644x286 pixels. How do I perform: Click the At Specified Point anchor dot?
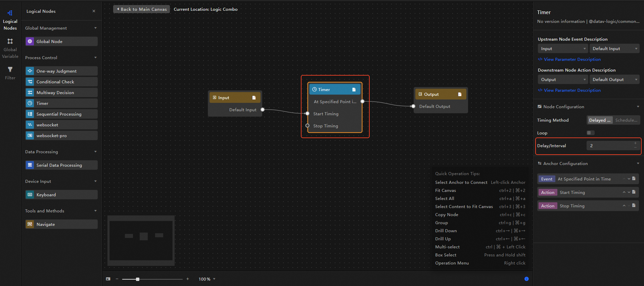(363, 101)
